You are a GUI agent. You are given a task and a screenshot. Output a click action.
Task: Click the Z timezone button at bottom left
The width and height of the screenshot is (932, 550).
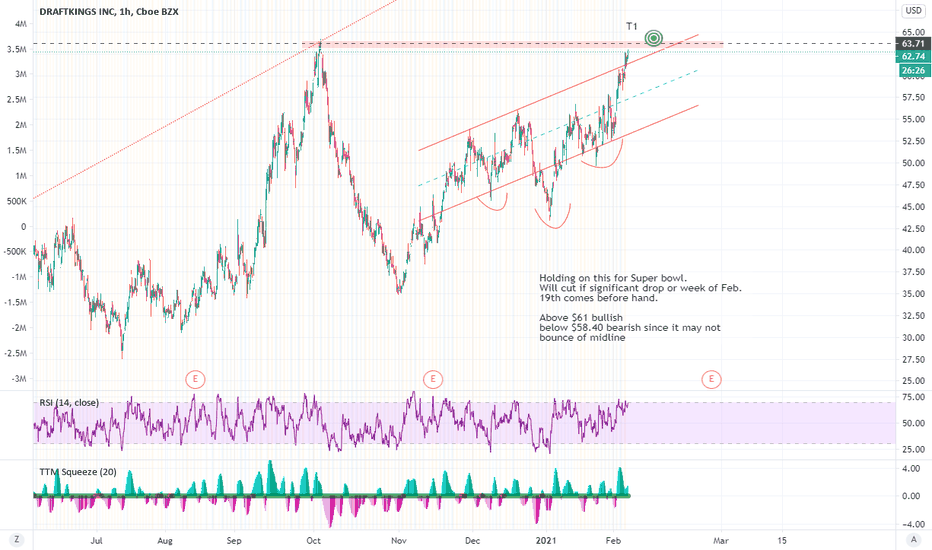pyautogui.click(x=17, y=540)
